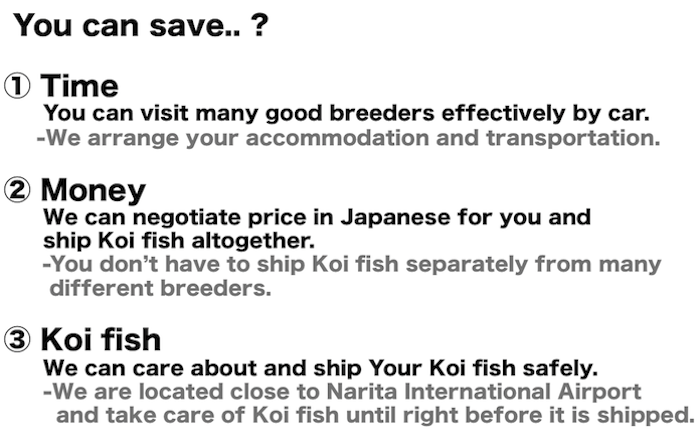Image resolution: width=700 pixels, height=442 pixels.
Task: Select the 'Koi fish' heading
Action: 100,339
